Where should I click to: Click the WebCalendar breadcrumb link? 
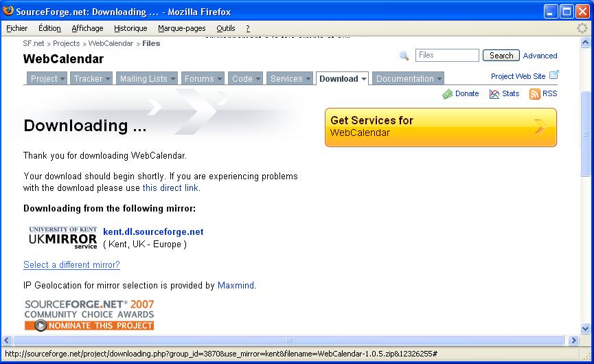pyautogui.click(x=111, y=43)
